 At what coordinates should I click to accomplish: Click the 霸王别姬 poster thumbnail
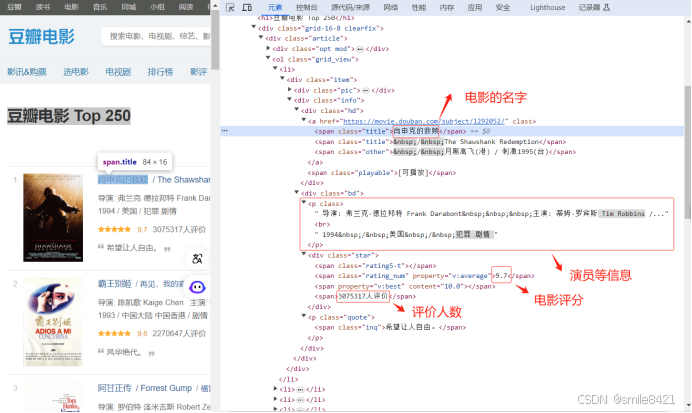[53, 322]
